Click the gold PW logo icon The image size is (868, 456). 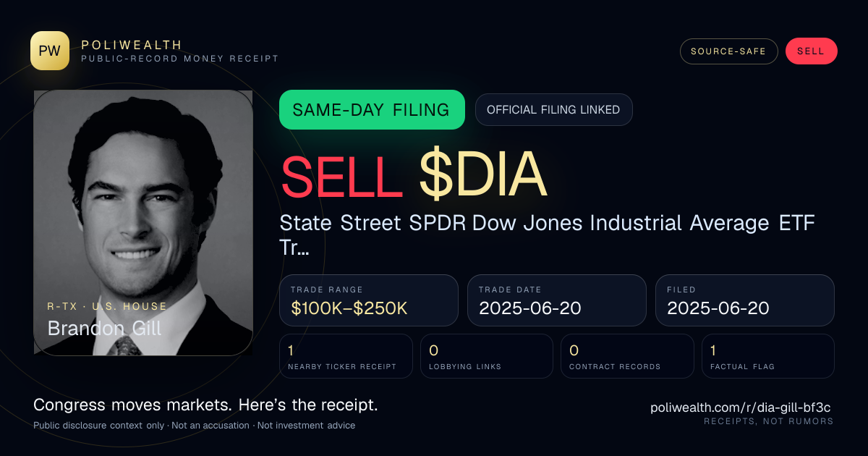(50, 51)
